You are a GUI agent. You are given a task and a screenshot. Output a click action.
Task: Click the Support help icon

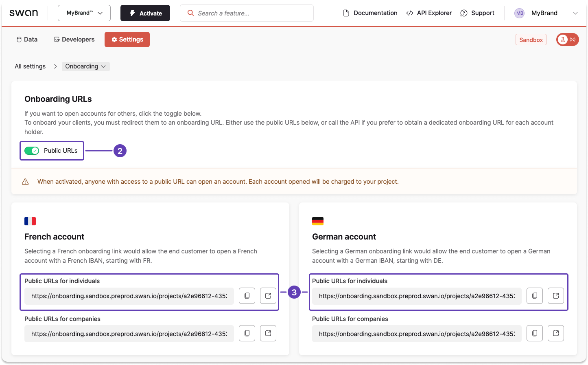click(463, 13)
